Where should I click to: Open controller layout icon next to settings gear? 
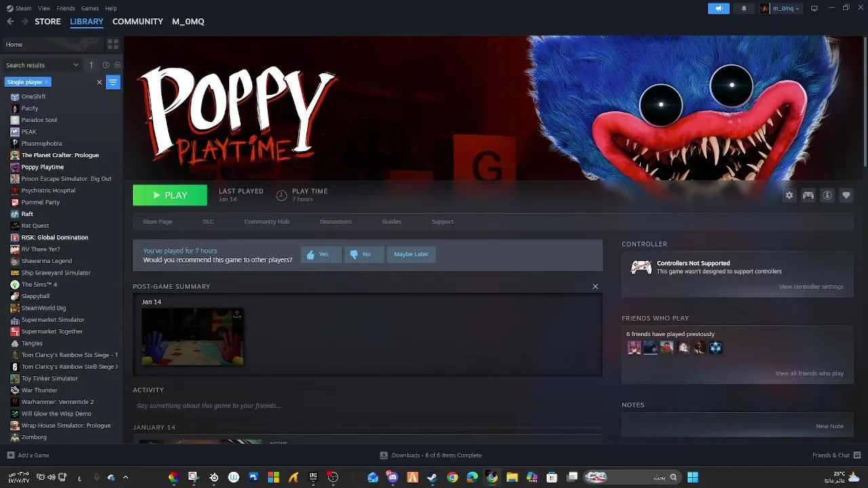[808, 195]
